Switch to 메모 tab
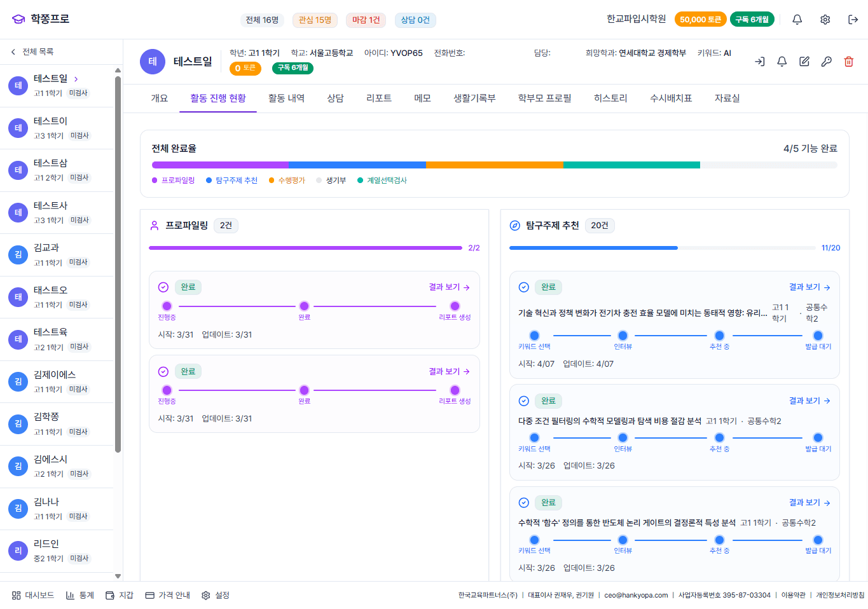 (422, 99)
